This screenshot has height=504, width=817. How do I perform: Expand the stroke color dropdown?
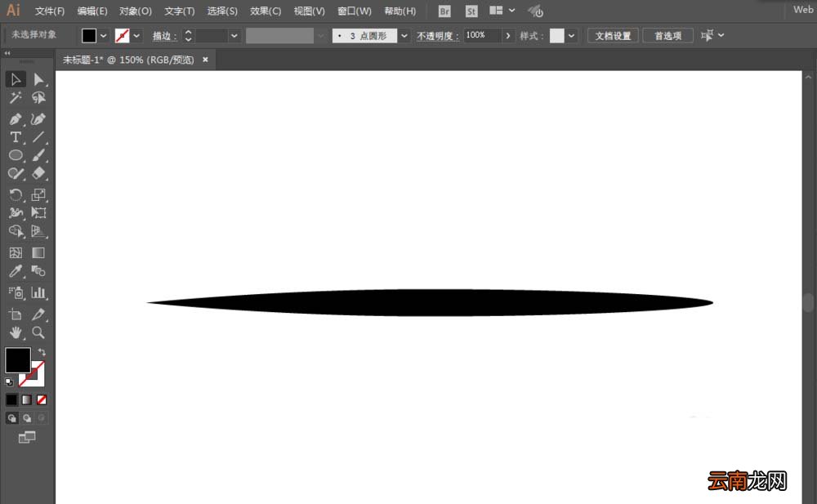pos(136,36)
